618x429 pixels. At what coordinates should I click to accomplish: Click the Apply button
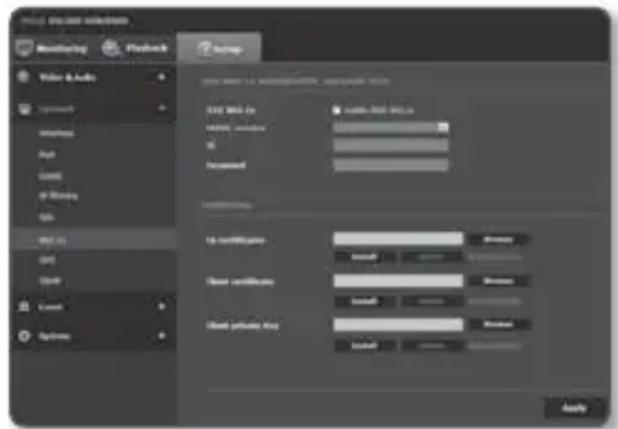point(574,408)
